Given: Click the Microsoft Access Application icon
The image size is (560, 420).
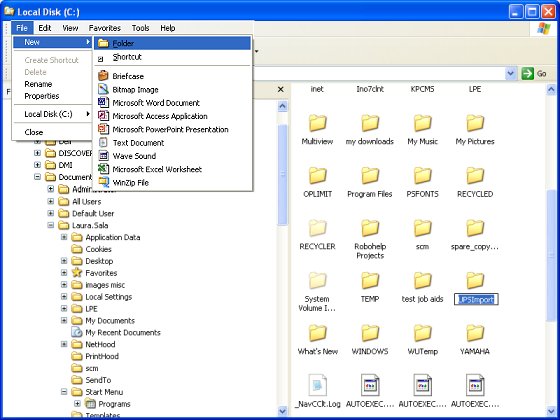Looking at the screenshot, I should tap(103, 116).
